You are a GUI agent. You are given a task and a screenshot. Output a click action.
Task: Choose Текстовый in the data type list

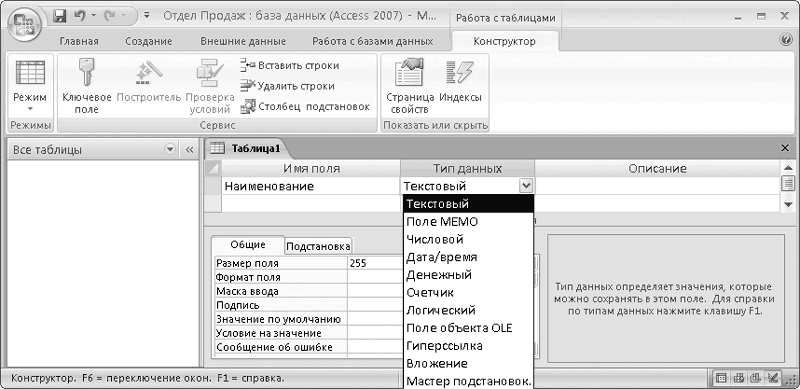pos(468,204)
